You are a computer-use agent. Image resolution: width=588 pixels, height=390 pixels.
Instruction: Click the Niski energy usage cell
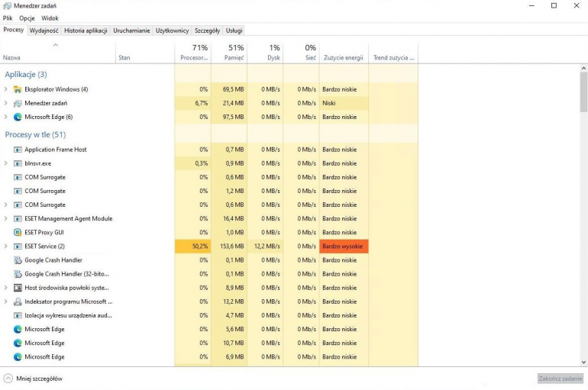(344, 103)
